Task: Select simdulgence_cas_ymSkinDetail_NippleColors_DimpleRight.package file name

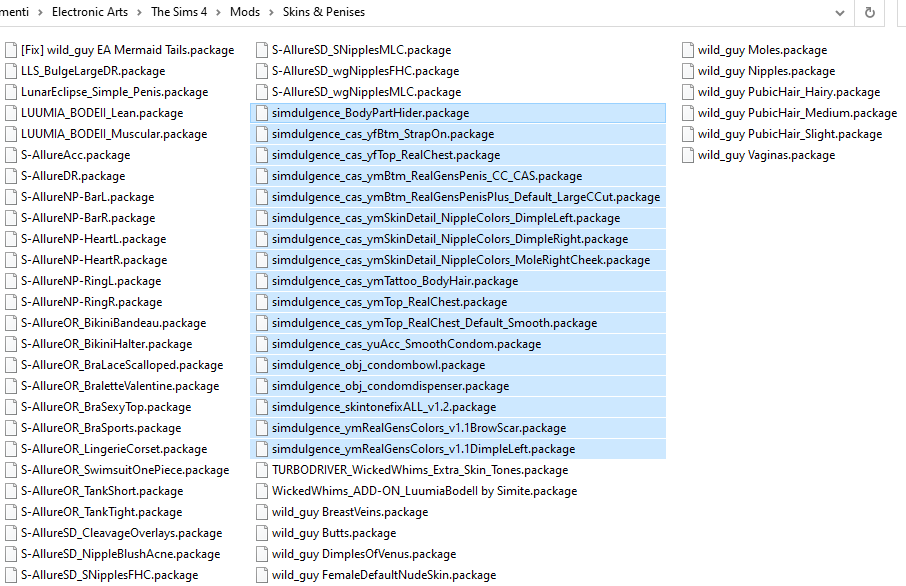Action: [450, 239]
